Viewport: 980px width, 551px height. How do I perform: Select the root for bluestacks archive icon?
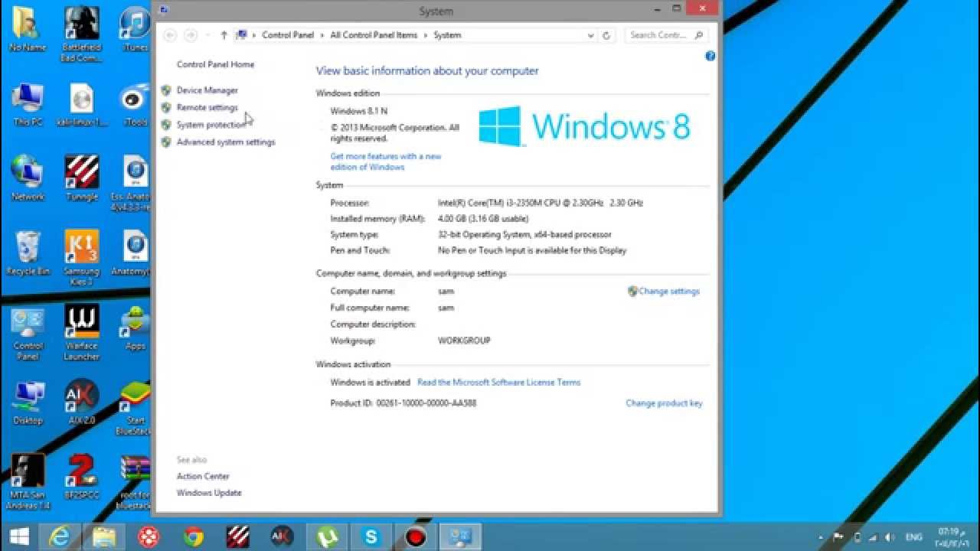136,482
